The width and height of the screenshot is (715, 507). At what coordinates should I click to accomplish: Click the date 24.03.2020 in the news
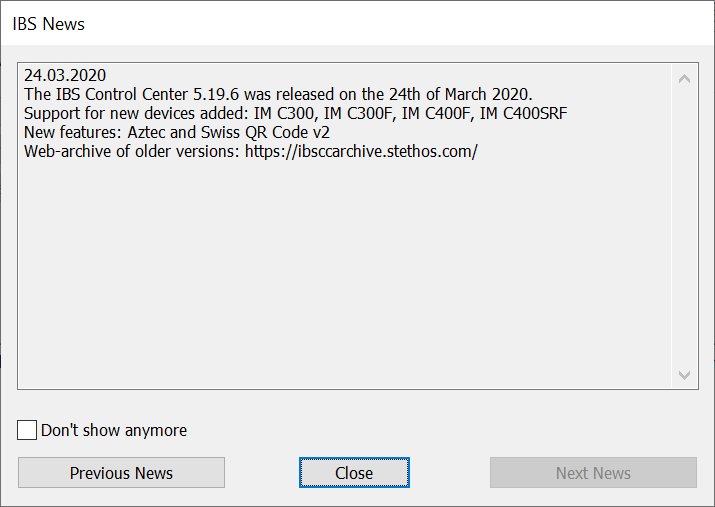(65, 75)
